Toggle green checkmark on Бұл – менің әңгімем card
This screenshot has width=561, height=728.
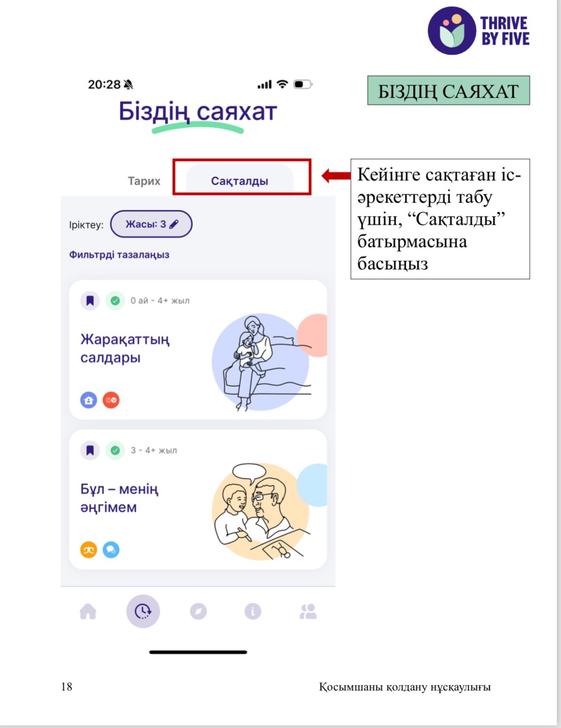[x=115, y=451]
